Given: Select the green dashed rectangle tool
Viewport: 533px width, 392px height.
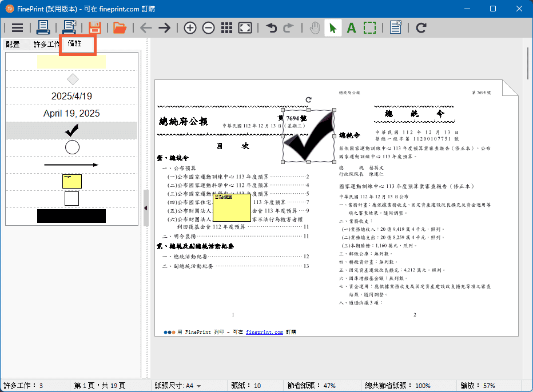Looking at the screenshot, I should coord(369,27).
